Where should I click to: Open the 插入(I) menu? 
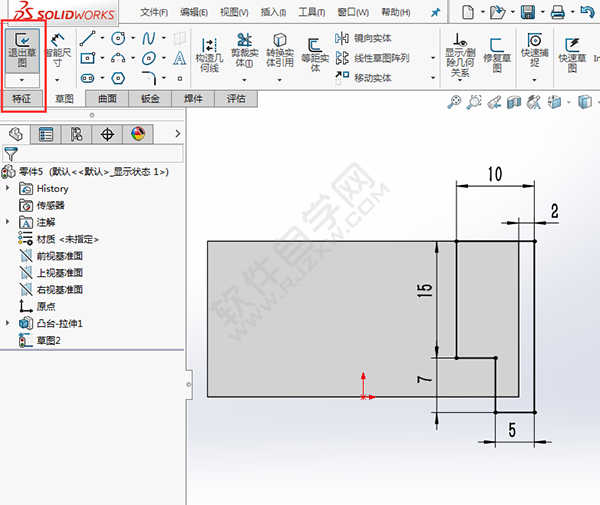pos(273,12)
